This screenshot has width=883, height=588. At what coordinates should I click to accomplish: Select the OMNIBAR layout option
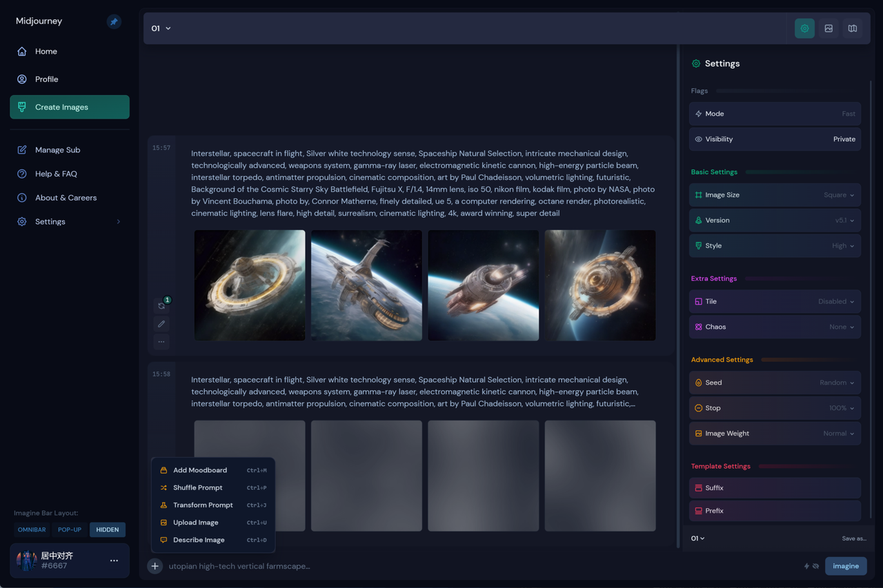click(32, 529)
